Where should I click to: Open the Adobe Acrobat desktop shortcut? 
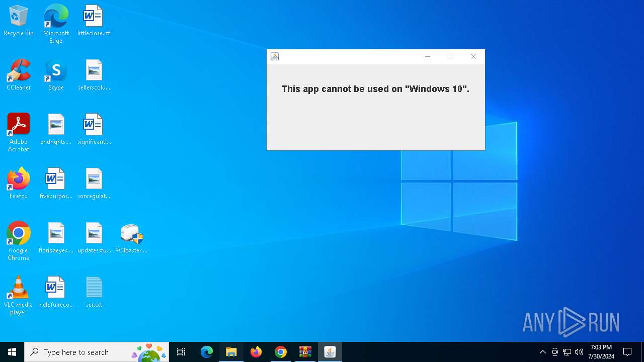(x=19, y=133)
